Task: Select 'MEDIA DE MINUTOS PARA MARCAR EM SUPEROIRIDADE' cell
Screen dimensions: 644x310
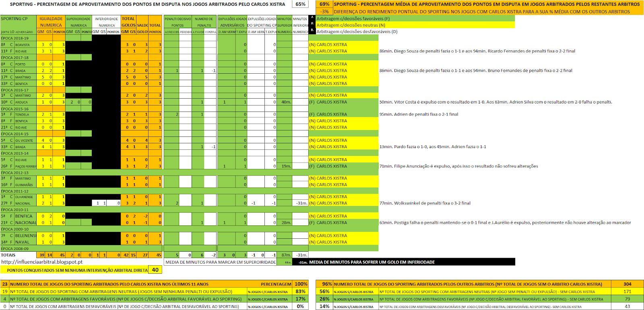Action: (x=221, y=262)
